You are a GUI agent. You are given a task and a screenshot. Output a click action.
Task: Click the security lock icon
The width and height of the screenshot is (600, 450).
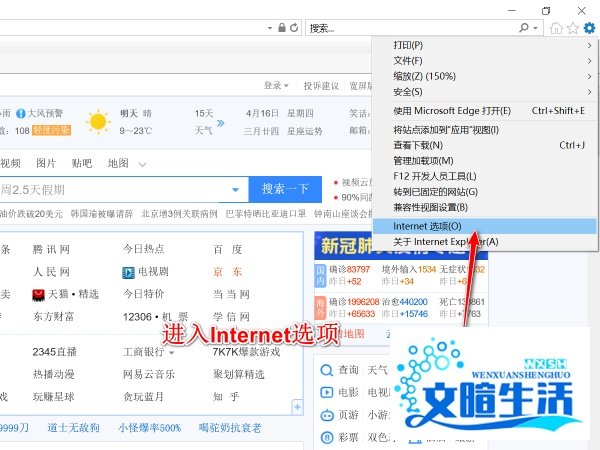click(282, 28)
